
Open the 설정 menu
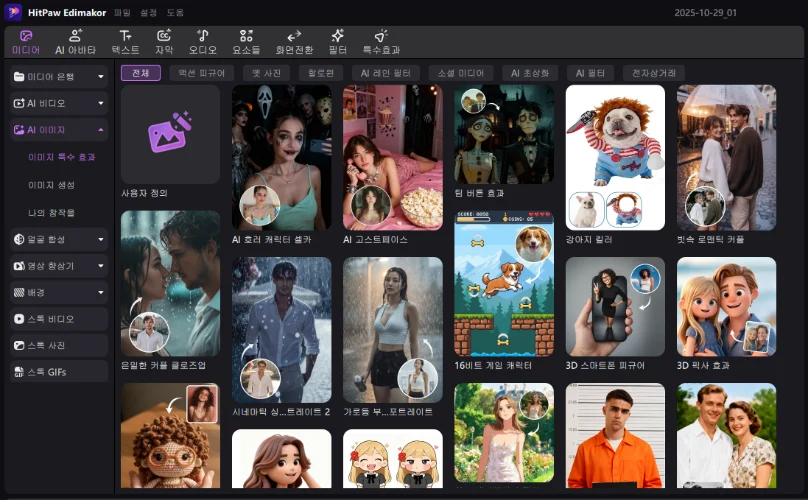coord(148,12)
